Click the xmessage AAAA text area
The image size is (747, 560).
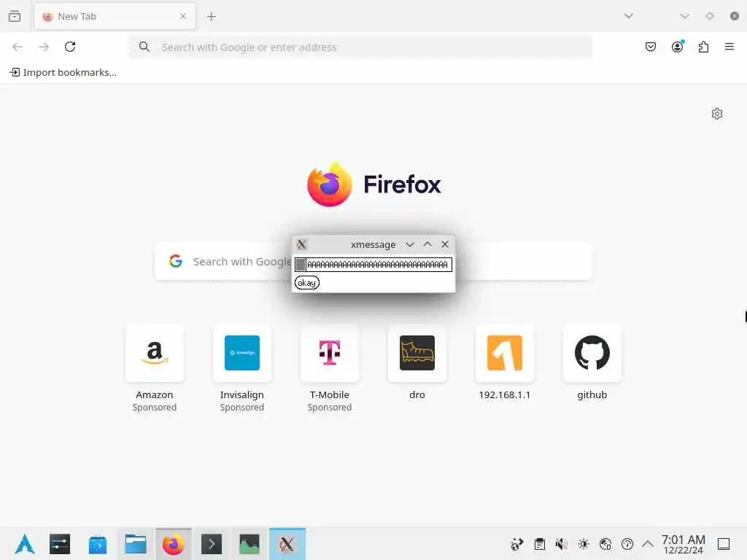[x=379, y=264]
